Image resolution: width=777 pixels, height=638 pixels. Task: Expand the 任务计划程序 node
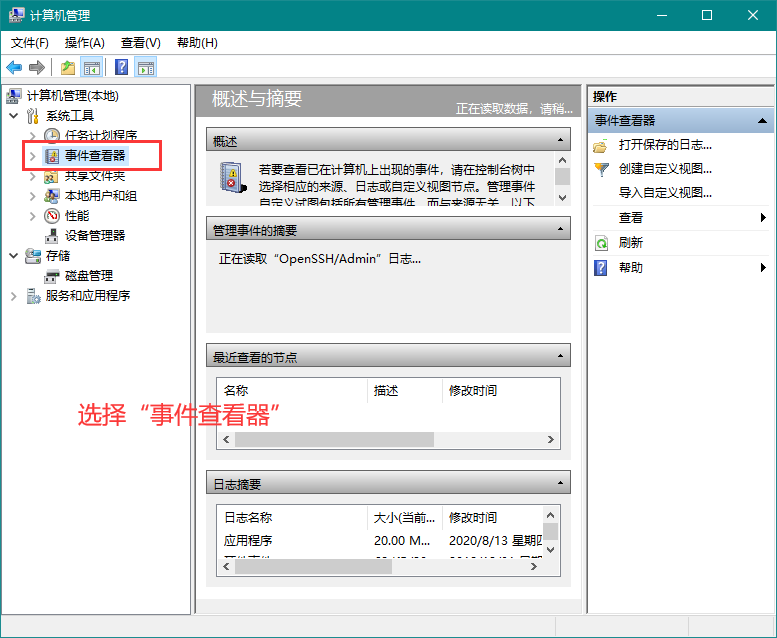(33, 136)
